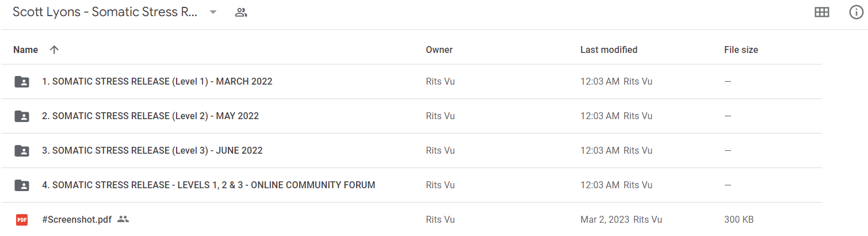Viewport: 868px width, 236px height.
Task: Click the Online Community Forum folder icon
Action: pos(22,185)
